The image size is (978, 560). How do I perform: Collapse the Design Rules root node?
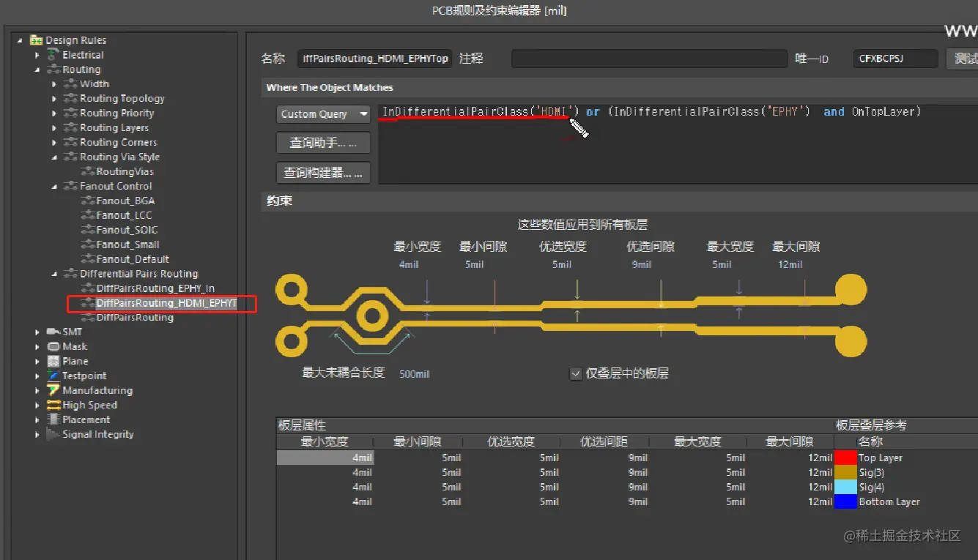20,40
